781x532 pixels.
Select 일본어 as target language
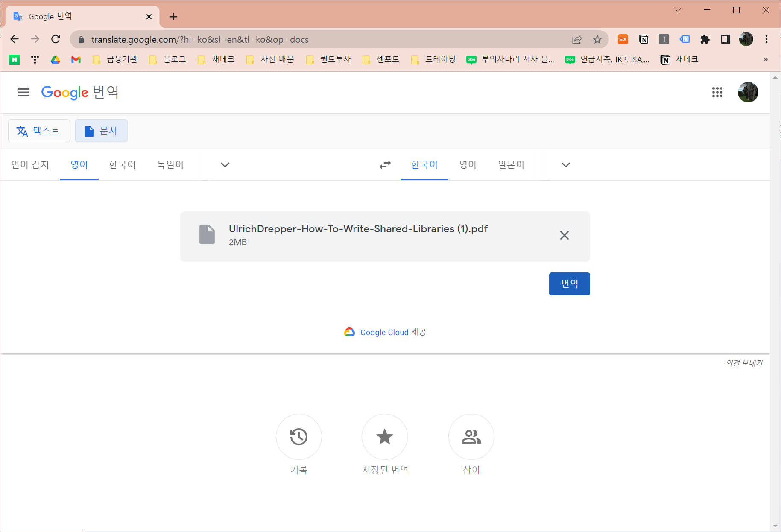click(511, 165)
